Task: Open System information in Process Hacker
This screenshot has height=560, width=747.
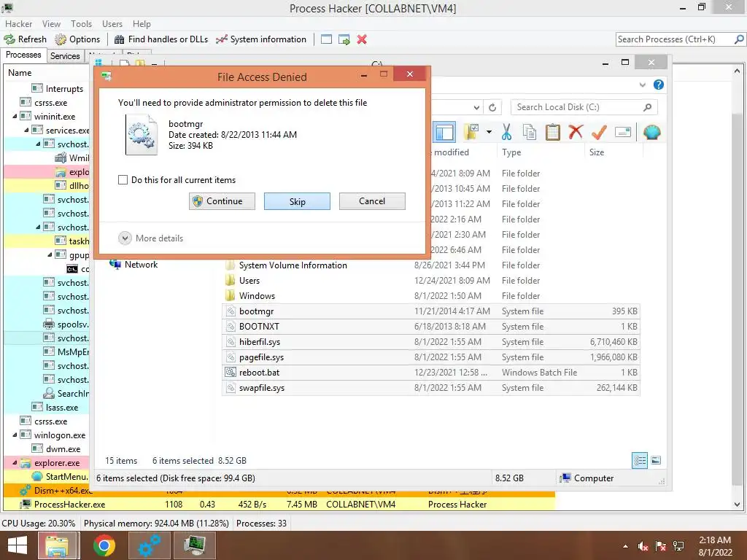Action: 261,39
